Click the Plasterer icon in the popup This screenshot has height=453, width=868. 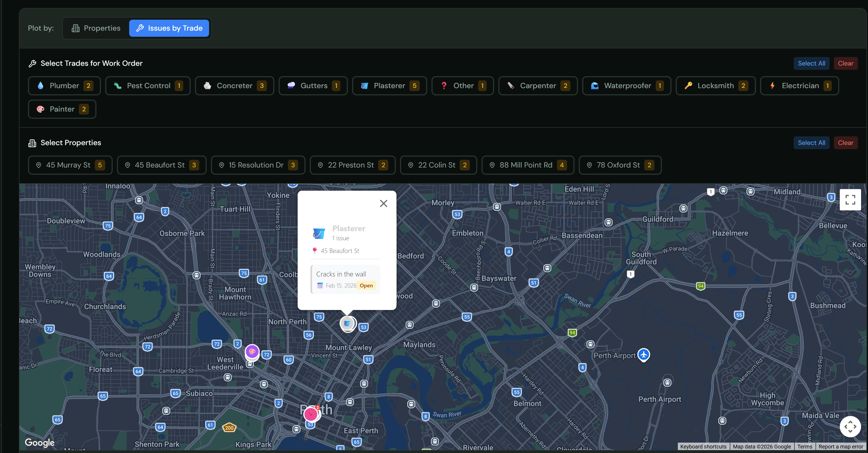pos(319,233)
